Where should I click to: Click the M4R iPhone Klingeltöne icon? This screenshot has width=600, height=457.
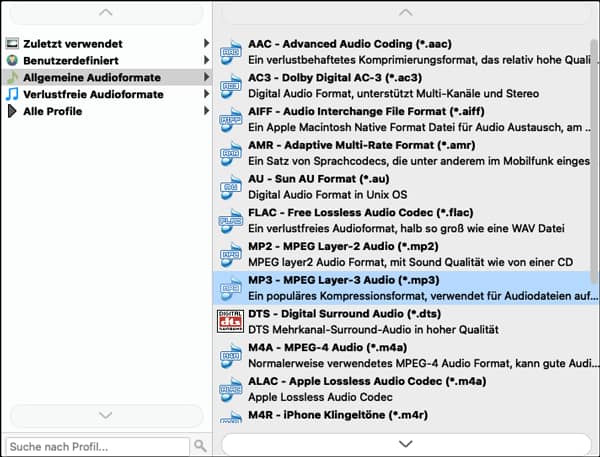(230, 416)
